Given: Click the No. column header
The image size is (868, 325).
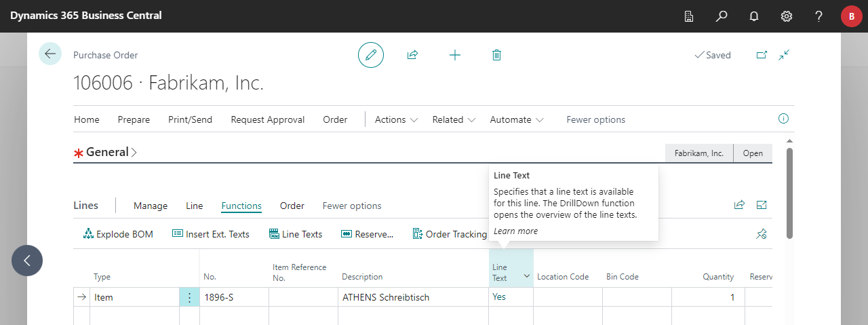Looking at the screenshot, I should pos(210,277).
